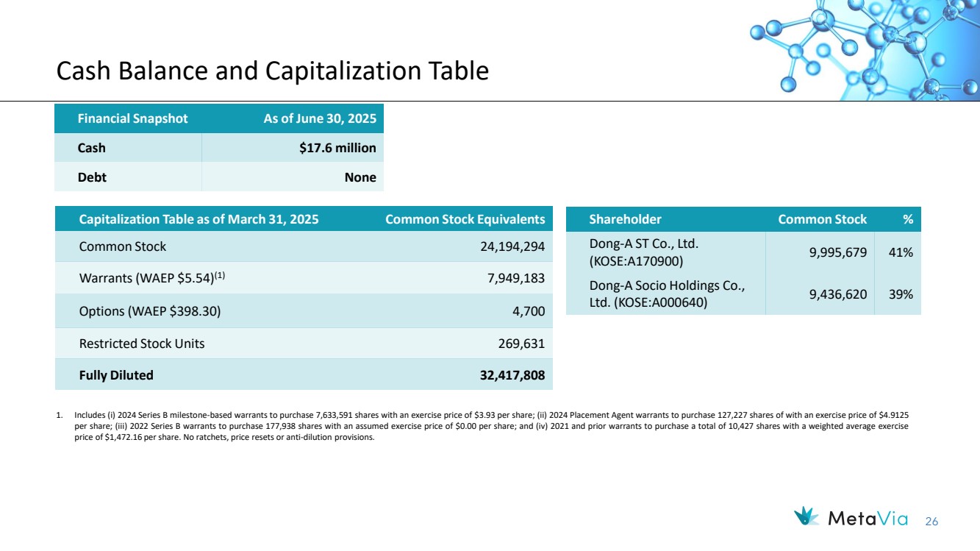Click the 'Capitalization Table as of March 31, 2025' header
This screenshot has height=551, width=980.
[198, 219]
